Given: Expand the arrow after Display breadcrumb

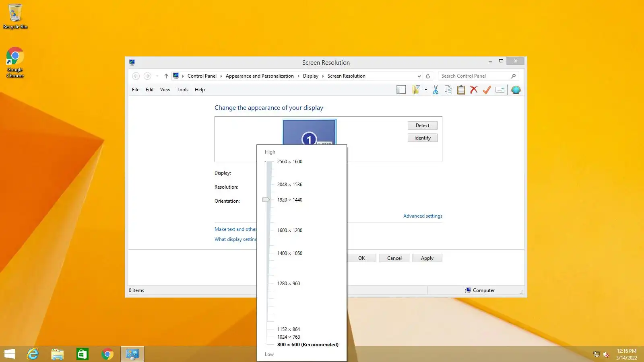Looking at the screenshot, I should click(x=323, y=76).
